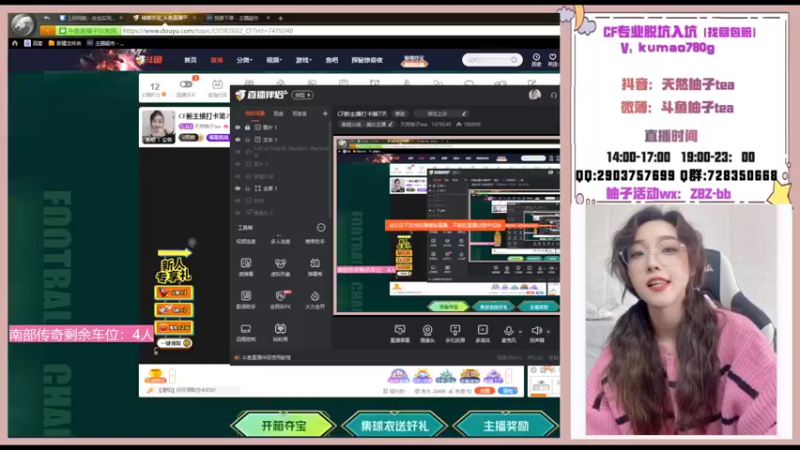The image size is (800, 450).
Task: Open the Category dropdown in Douyu nav
Action: click(244, 60)
